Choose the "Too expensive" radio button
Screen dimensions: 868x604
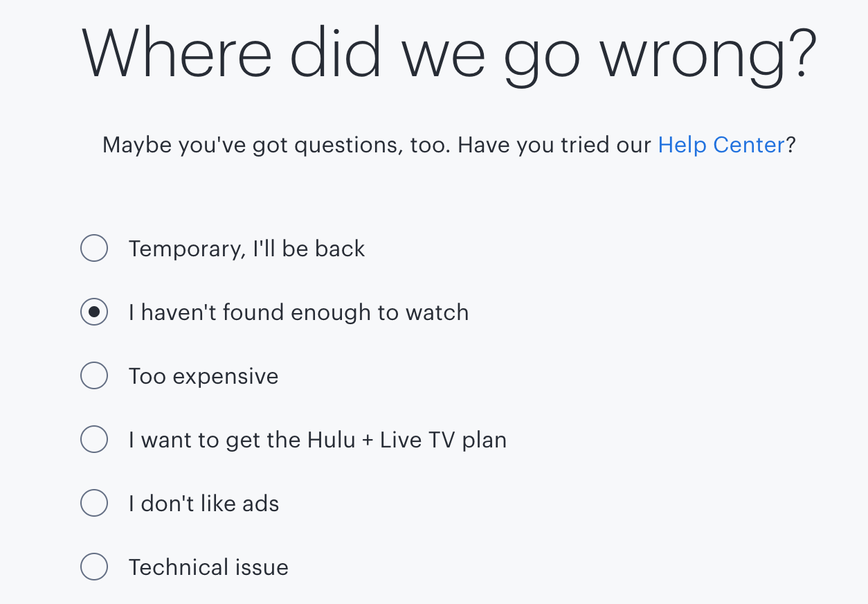point(94,375)
